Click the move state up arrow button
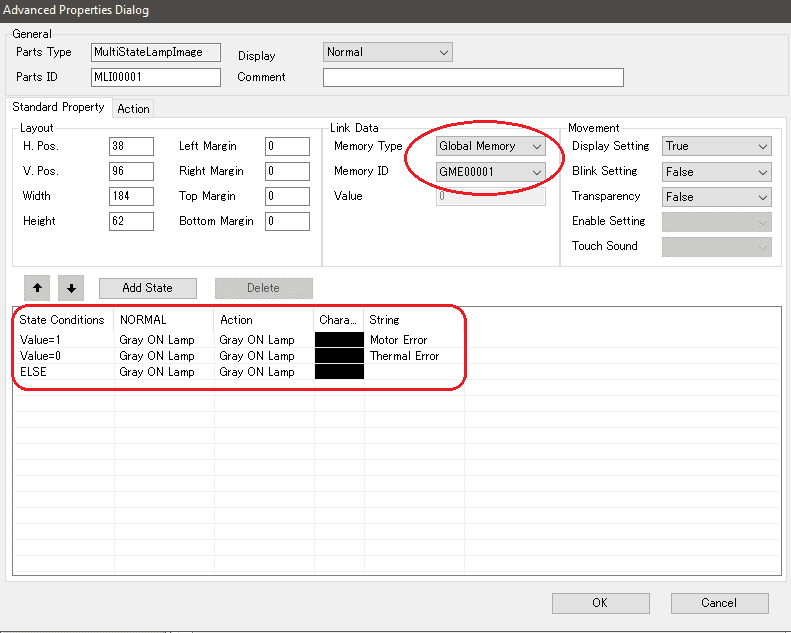 tap(38, 288)
